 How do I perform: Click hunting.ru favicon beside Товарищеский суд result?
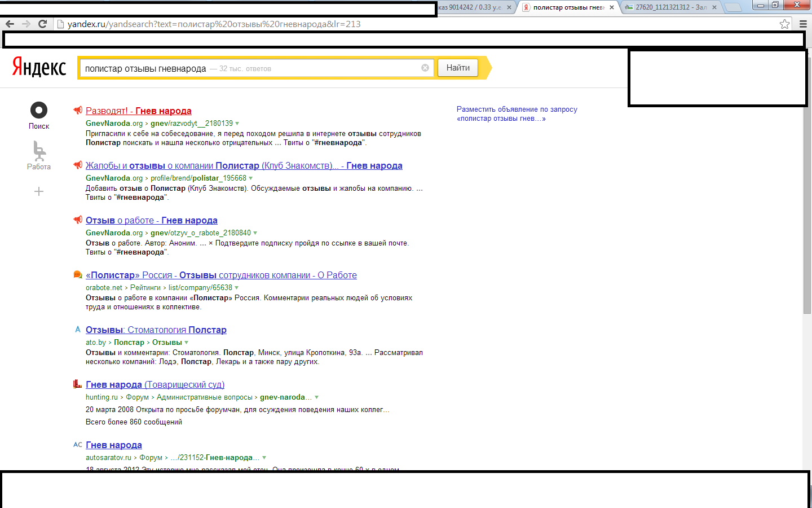78,384
